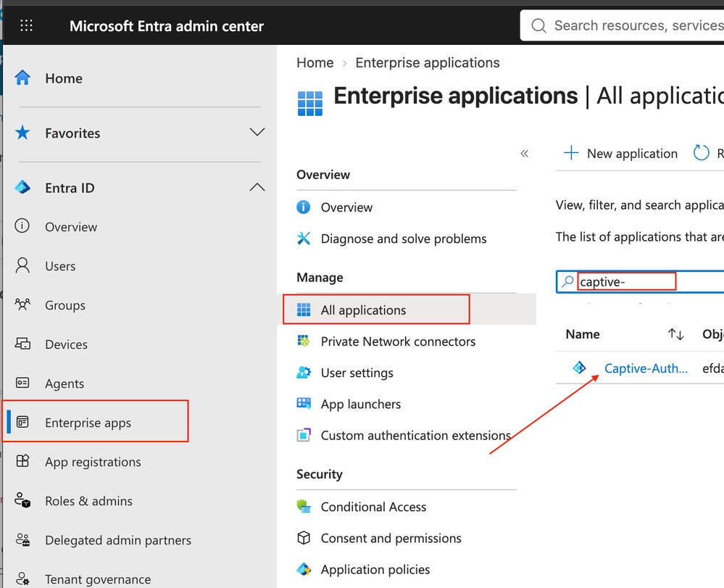Click the Users person icon
Image resolution: width=724 pixels, height=588 pixels.
point(22,265)
